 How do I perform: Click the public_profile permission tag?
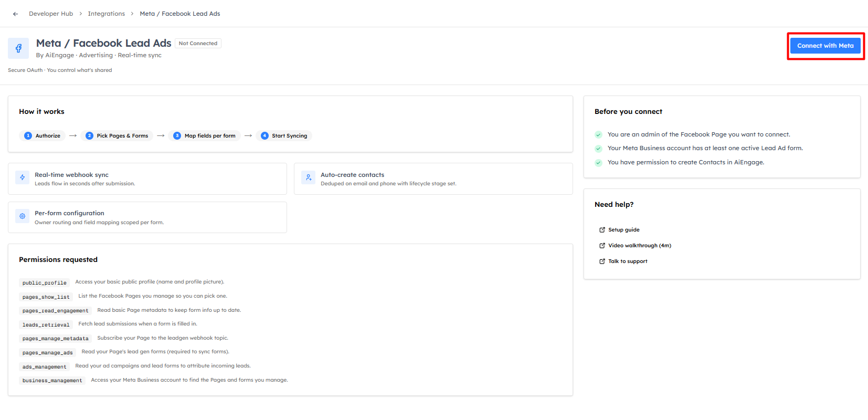tap(45, 282)
